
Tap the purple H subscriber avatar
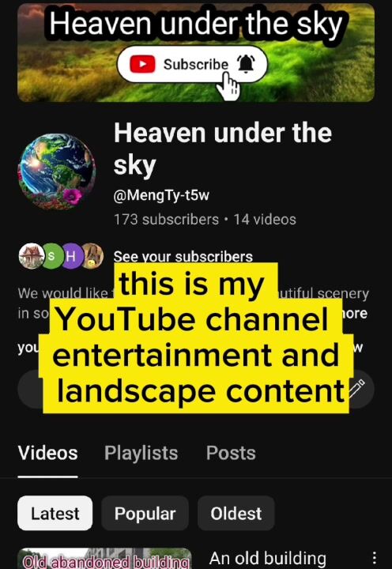pyautogui.click(x=72, y=256)
